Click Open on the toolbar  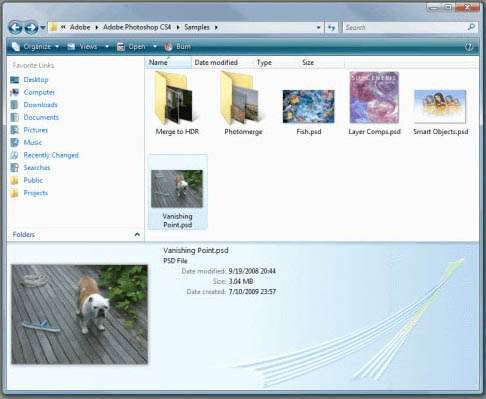click(132, 47)
